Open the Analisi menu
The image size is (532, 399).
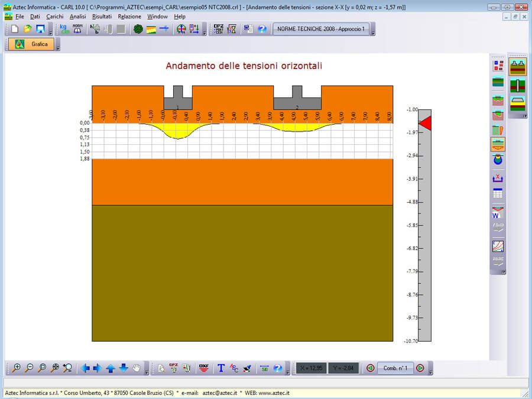point(77,17)
